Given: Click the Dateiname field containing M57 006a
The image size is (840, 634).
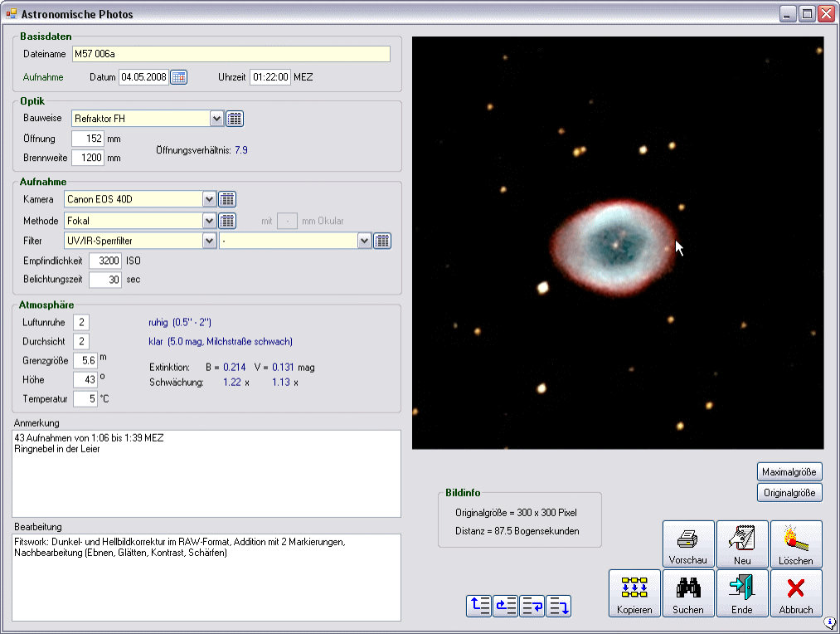Looking at the screenshot, I should click(231, 55).
